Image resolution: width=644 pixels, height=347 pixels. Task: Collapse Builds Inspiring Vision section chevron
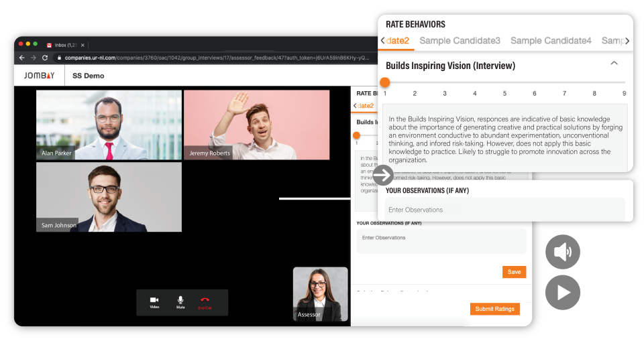[x=614, y=63]
